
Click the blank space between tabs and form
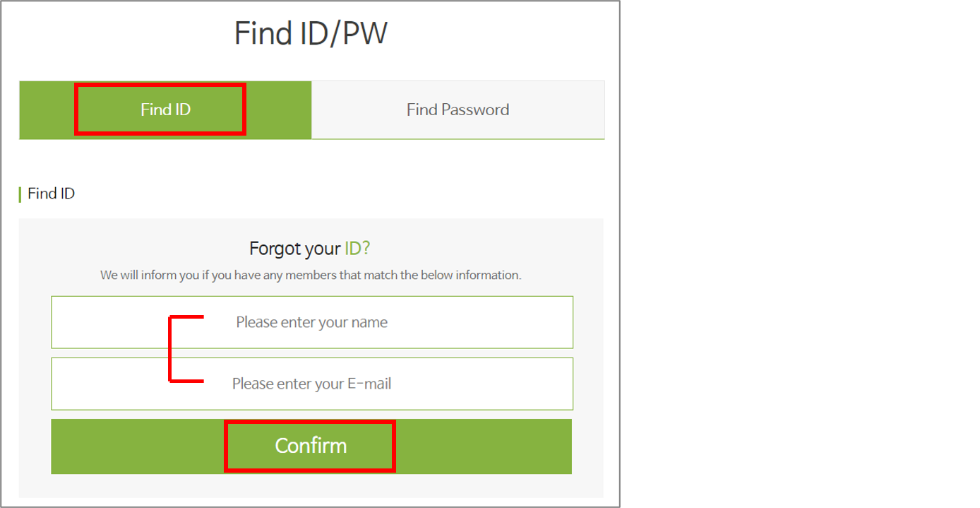(x=311, y=161)
